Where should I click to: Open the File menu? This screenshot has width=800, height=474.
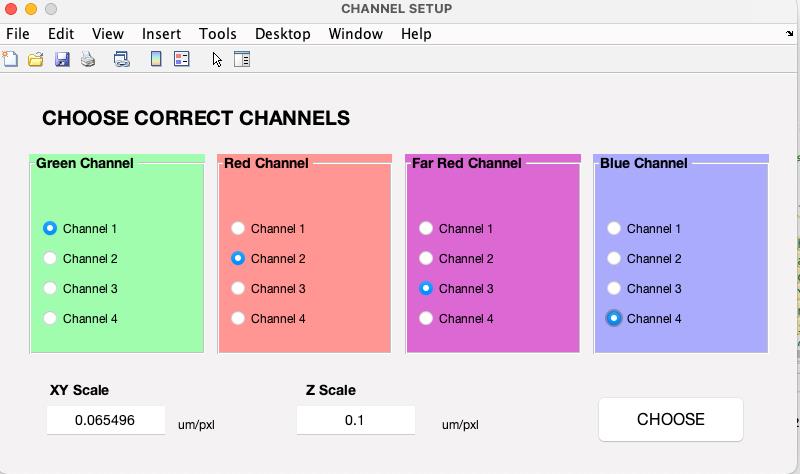(18, 34)
